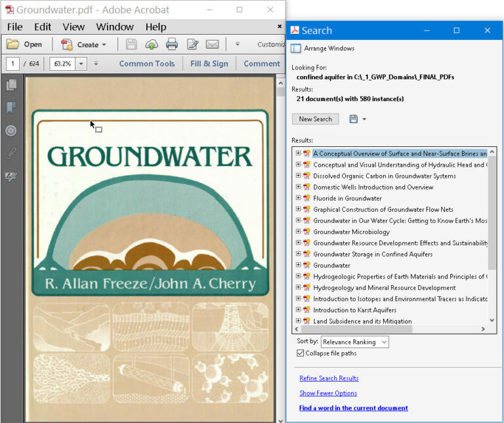The height and width of the screenshot is (423, 504).
Task: Open the zoom percentage dropdown arrow
Action: point(81,64)
